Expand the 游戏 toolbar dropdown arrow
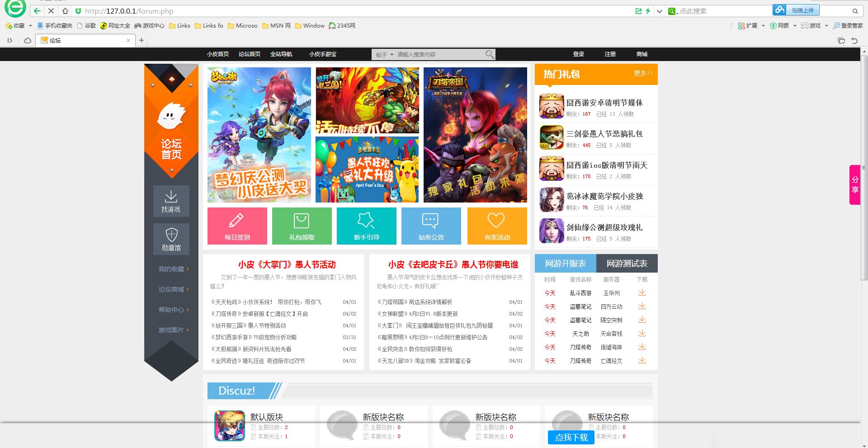 (x=826, y=26)
